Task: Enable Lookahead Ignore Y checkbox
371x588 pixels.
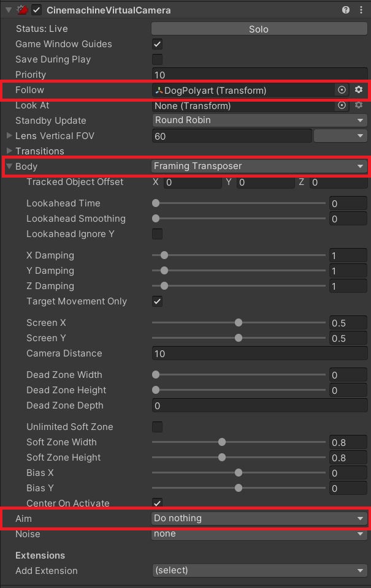Action: 158,234
